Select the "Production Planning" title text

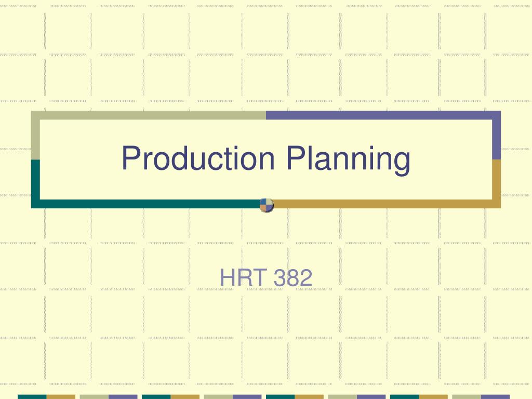click(266, 159)
